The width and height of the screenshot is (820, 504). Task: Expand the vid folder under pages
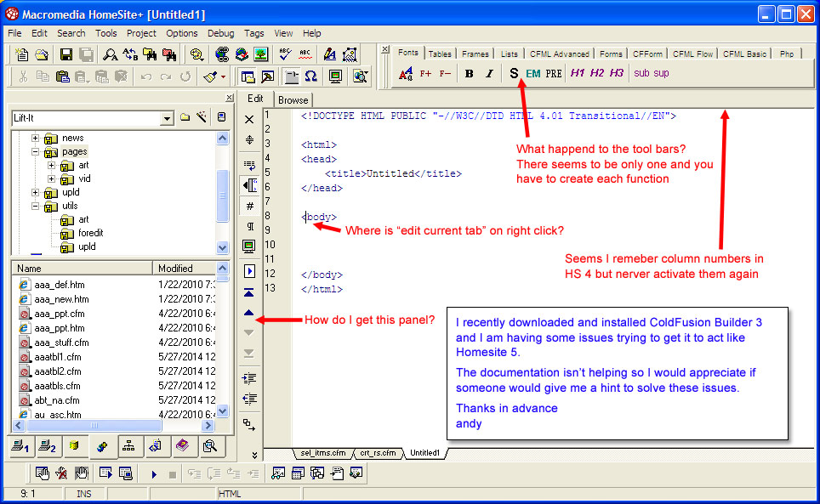tap(51, 178)
